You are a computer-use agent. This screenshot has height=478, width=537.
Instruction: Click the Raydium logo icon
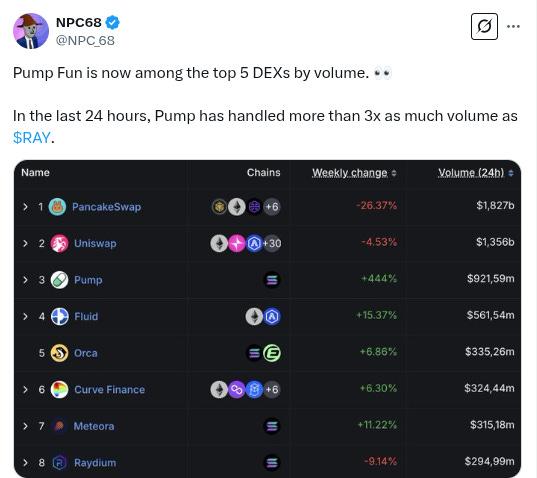pyautogui.click(x=59, y=463)
